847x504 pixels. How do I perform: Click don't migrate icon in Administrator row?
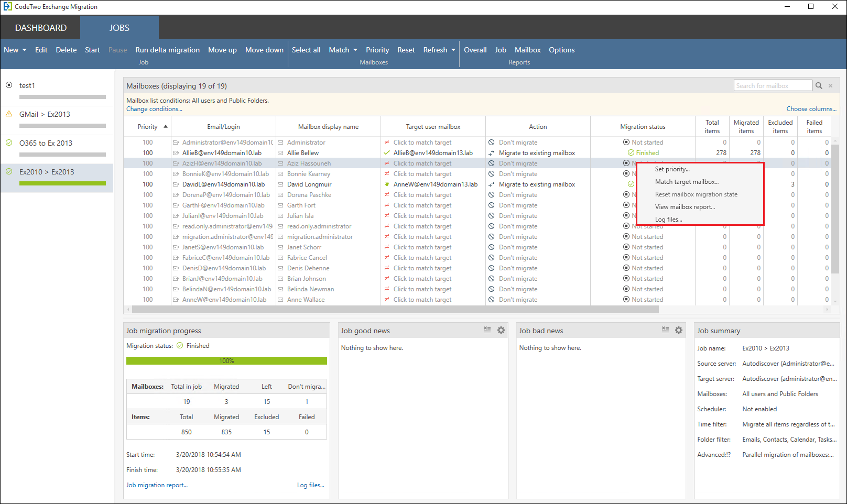[492, 143]
